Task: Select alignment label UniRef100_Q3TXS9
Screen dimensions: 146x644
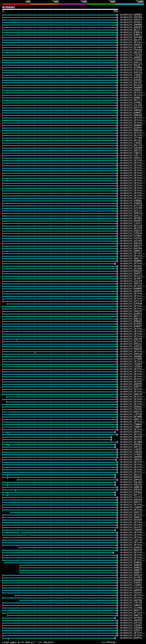Action: pyautogui.click(x=131, y=206)
